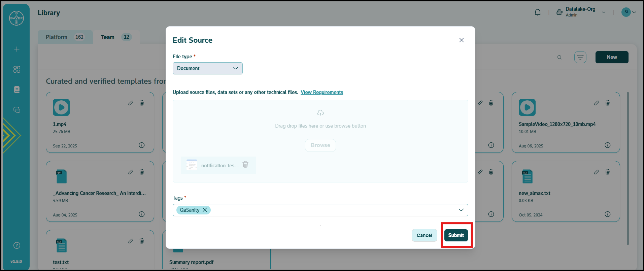Click the Browse button
This screenshot has width=644, height=271.
(x=320, y=145)
